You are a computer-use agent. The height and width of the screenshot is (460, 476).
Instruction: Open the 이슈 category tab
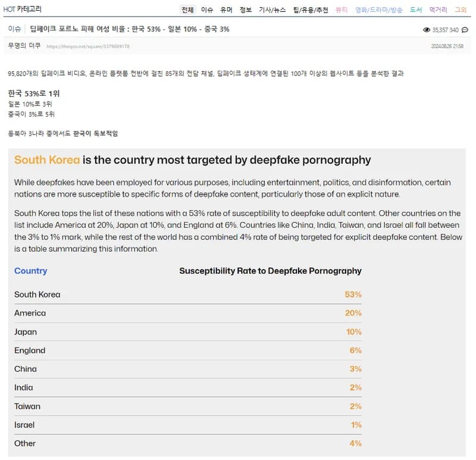(206, 10)
